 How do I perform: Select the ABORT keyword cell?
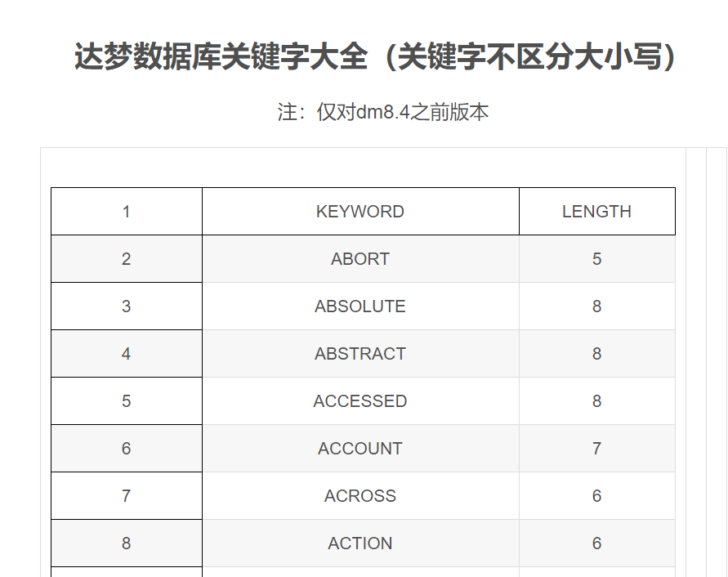[x=360, y=259]
